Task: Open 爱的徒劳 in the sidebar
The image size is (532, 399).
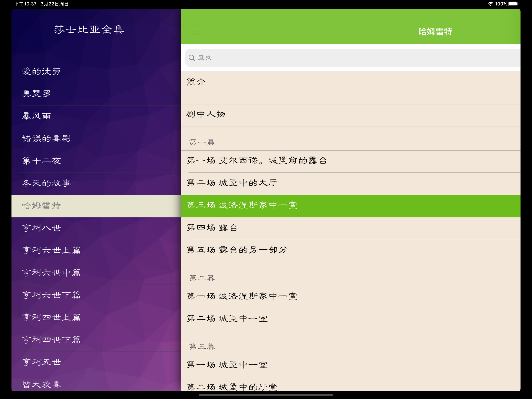Action: pyautogui.click(x=96, y=72)
